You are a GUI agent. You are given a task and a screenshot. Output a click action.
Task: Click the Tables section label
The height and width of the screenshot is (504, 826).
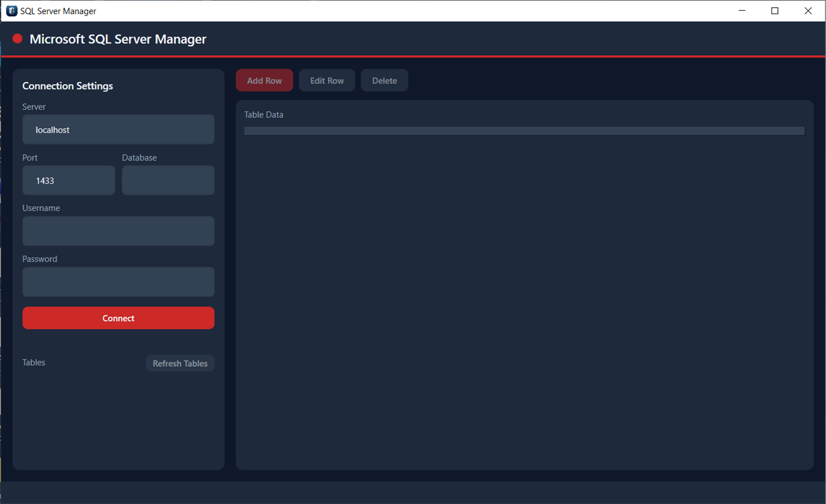pos(34,362)
